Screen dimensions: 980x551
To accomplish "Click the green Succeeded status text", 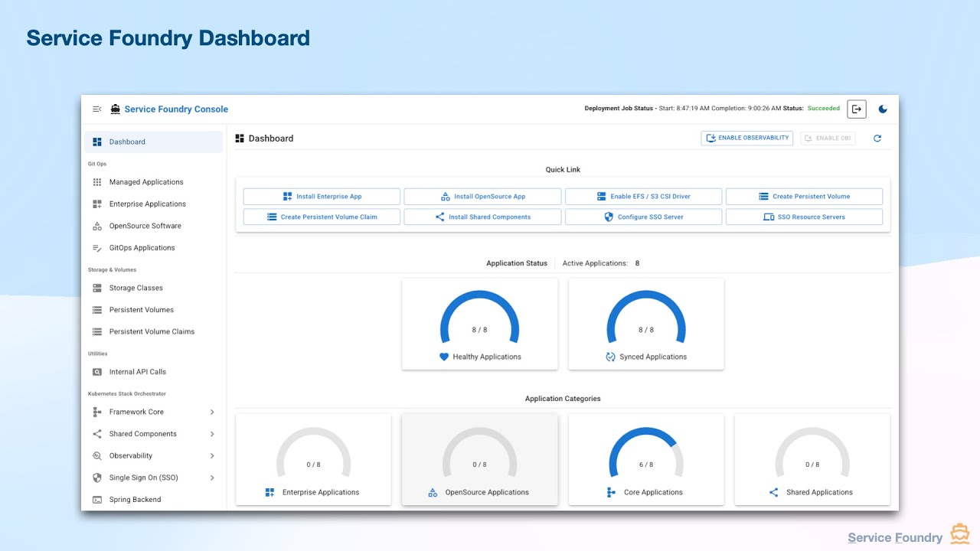I will click(824, 109).
